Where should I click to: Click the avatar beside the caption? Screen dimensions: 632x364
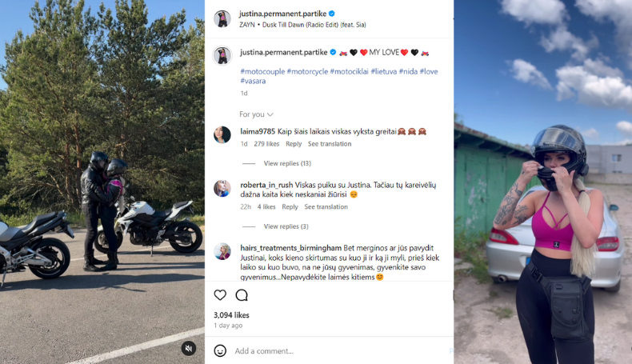pyautogui.click(x=222, y=56)
